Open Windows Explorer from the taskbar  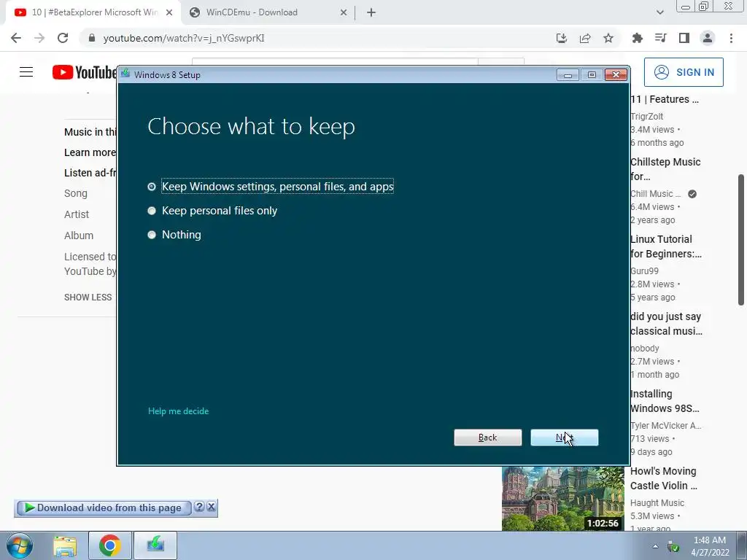pyautogui.click(x=65, y=545)
